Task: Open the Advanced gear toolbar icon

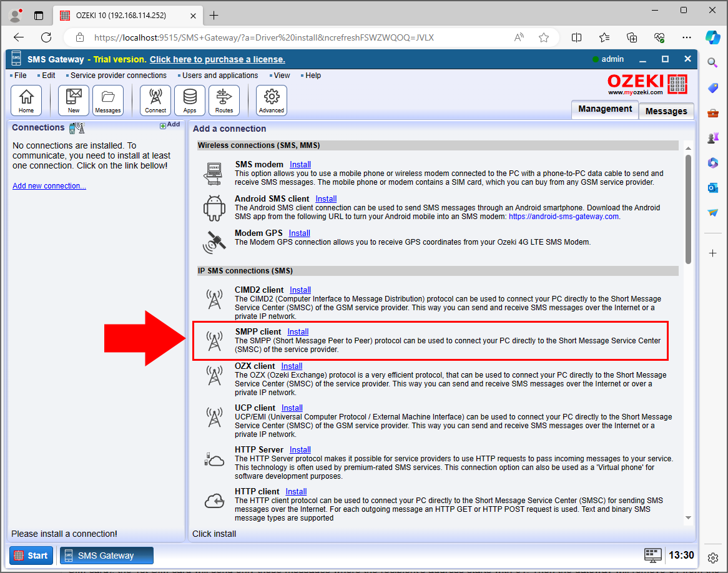Action: (x=271, y=100)
